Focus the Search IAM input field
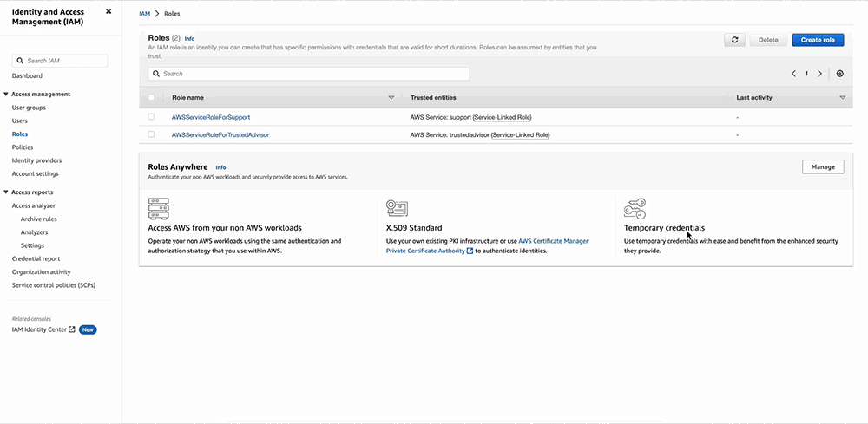Screen dimensions: 868x424 (60, 61)
